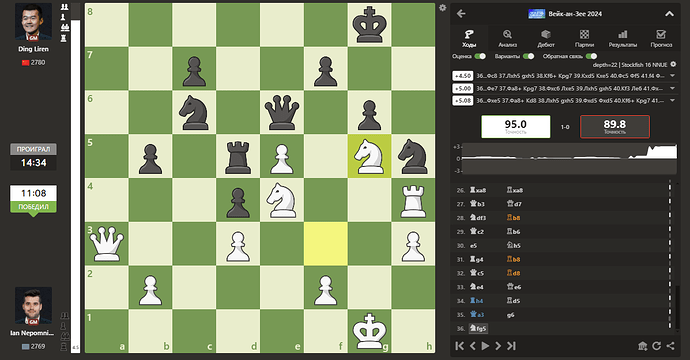The width and height of the screenshot is (690, 360).
Task: Expand the +5.00 engine line arrow
Action: click(672, 88)
